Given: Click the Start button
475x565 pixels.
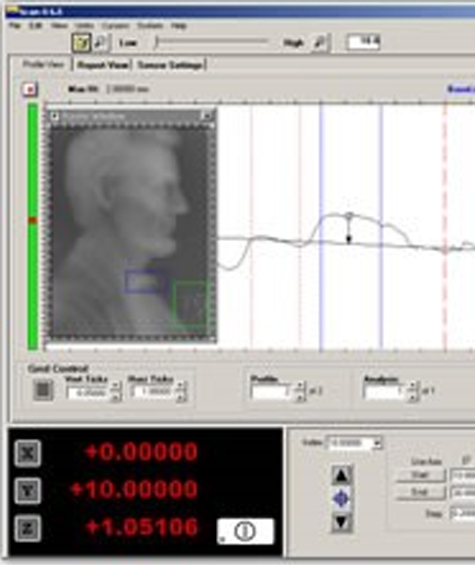Looking at the screenshot, I should [420, 475].
